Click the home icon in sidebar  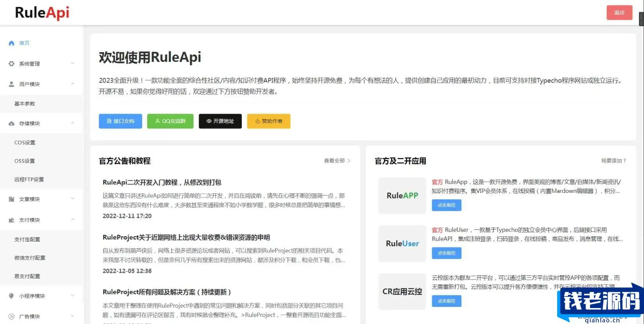11,43
